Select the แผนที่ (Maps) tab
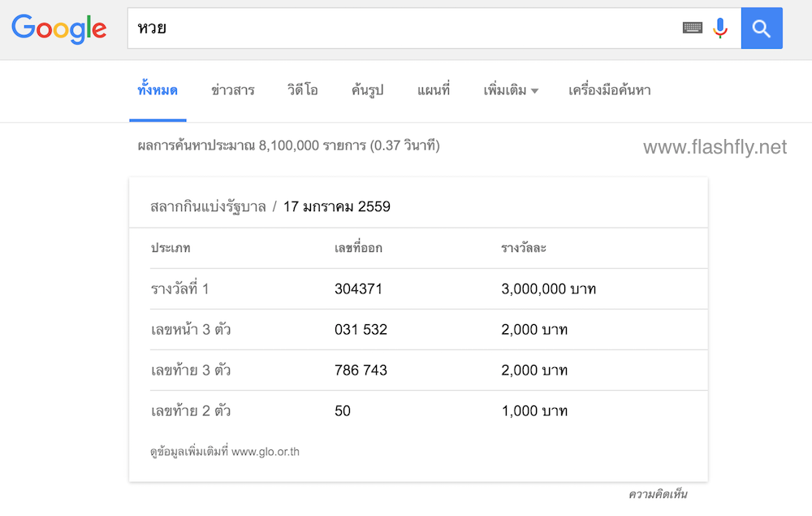The image size is (812, 516). (434, 90)
